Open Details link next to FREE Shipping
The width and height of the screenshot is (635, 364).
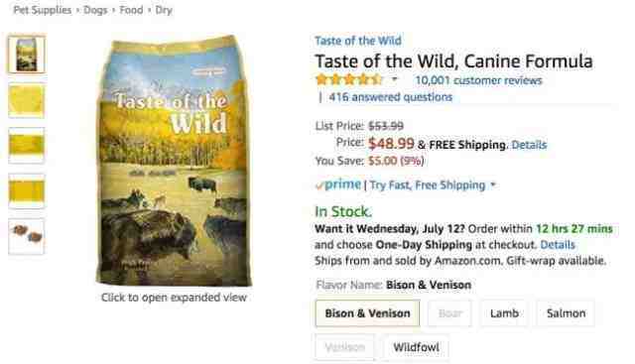click(529, 145)
